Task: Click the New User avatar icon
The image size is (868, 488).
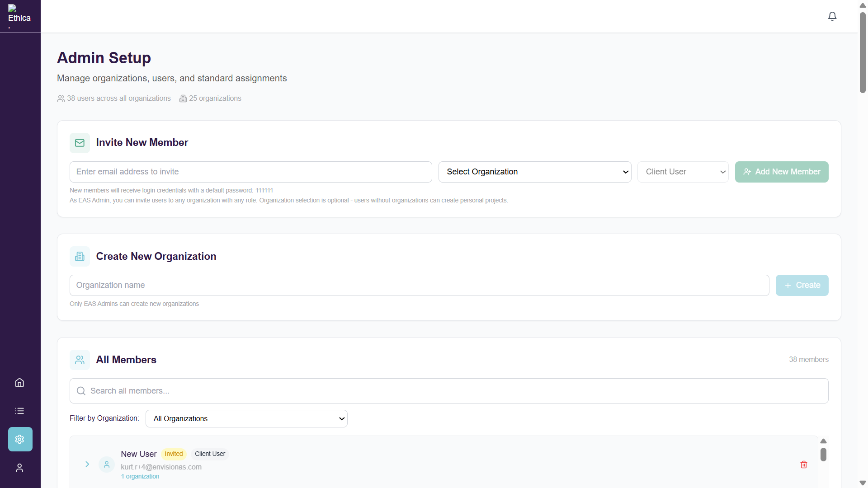Action: click(107, 465)
